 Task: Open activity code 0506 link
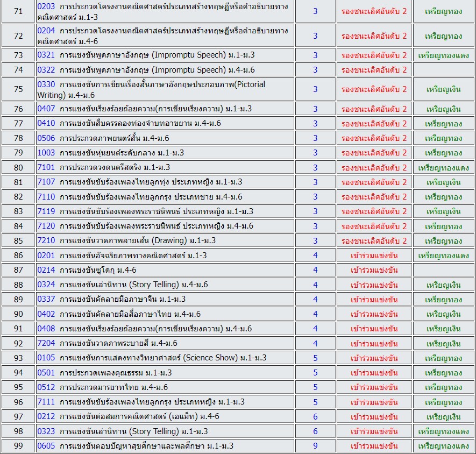click(x=46, y=138)
